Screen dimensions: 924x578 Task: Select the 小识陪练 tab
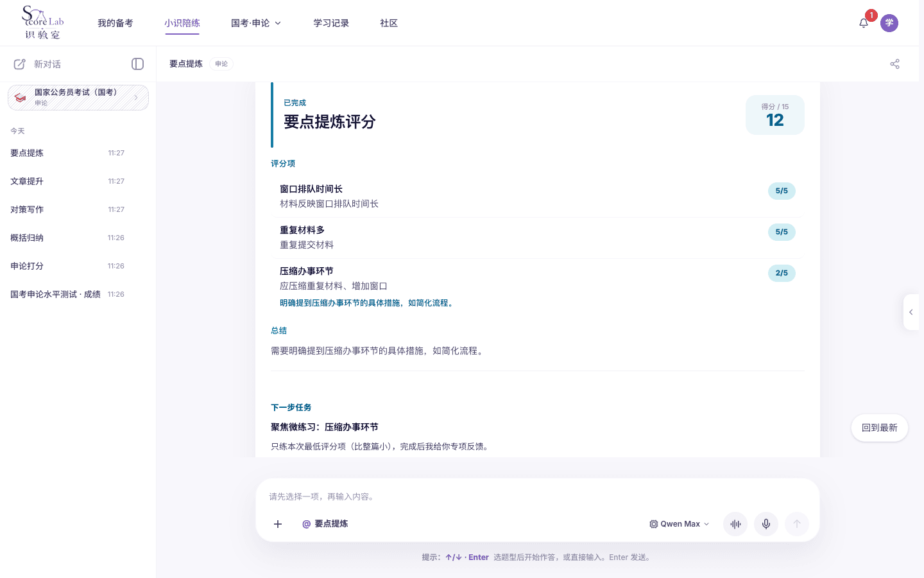click(x=182, y=23)
